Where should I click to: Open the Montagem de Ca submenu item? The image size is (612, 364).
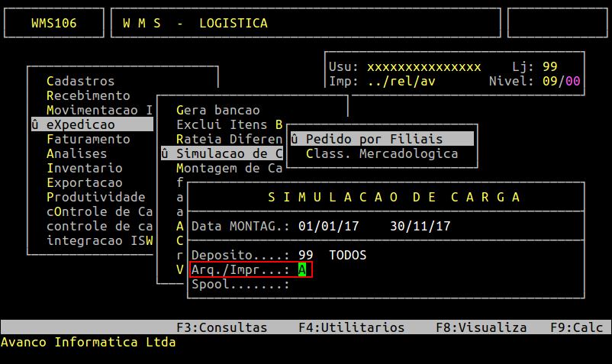230,168
